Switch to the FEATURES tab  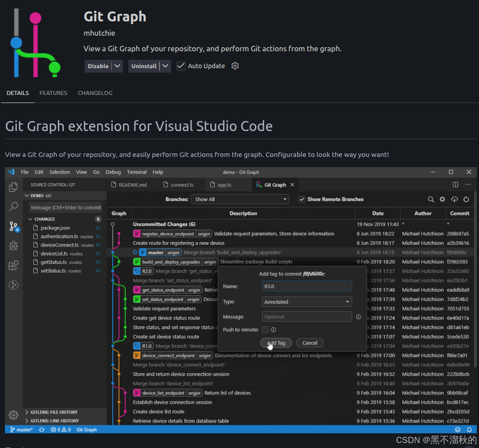[x=53, y=93]
